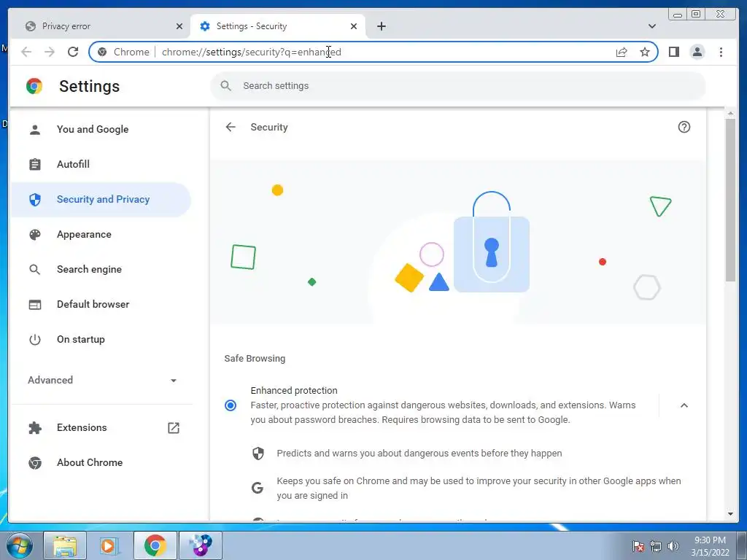Screen dimensions: 747x560
Task: Open the side panel icon
Action: click(x=673, y=52)
